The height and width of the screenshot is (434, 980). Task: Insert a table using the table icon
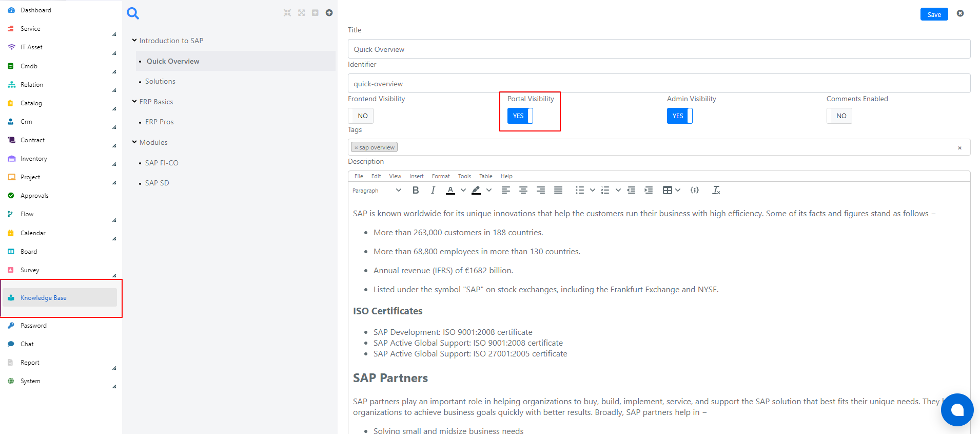[x=667, y=190]
